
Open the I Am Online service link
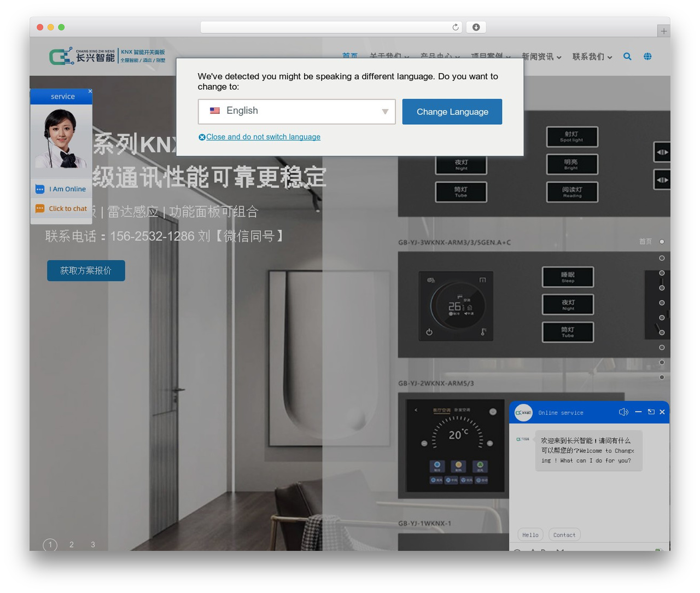tap(61, 189)
